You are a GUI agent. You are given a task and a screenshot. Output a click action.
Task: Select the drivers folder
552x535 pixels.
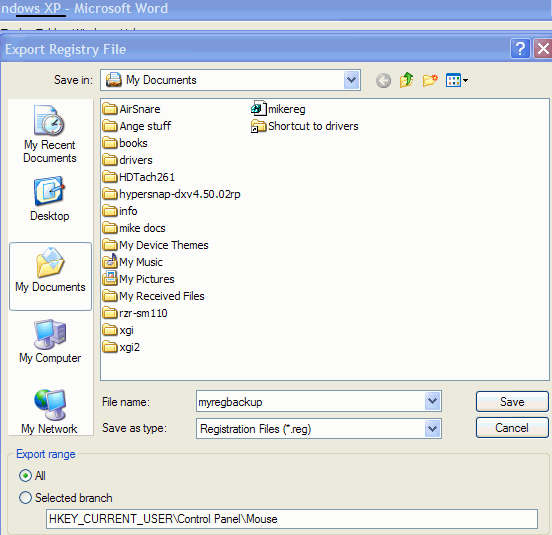click(x=127, y=160)
